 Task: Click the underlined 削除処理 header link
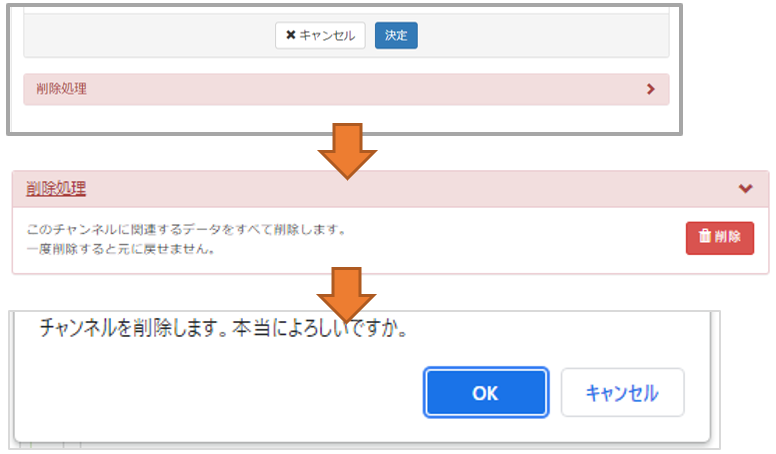click(56, 188)
